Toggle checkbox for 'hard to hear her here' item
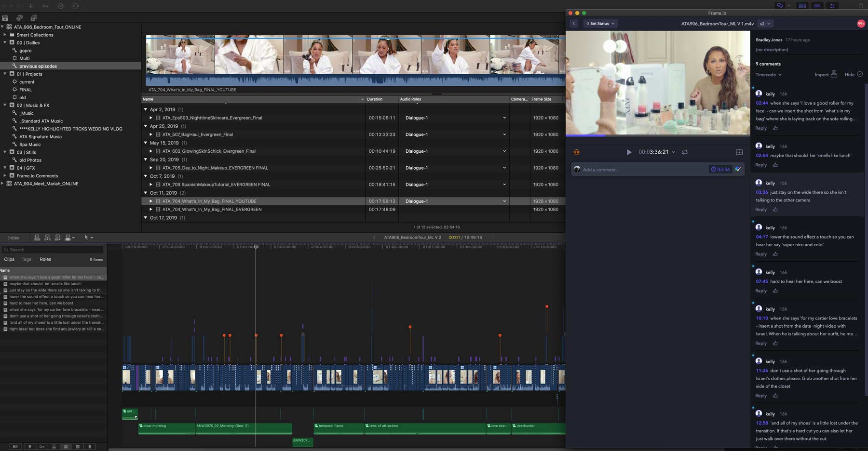868x451 pixels. click(x=5, y=303)
